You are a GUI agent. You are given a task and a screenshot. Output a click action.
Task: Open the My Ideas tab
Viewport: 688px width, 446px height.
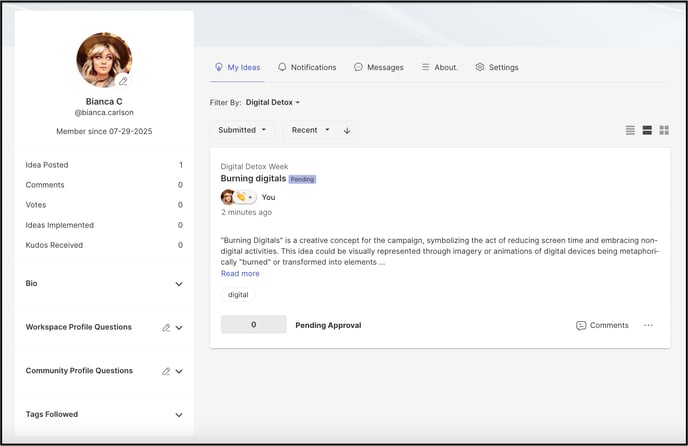pyautogui.click(x=237, y=67)
